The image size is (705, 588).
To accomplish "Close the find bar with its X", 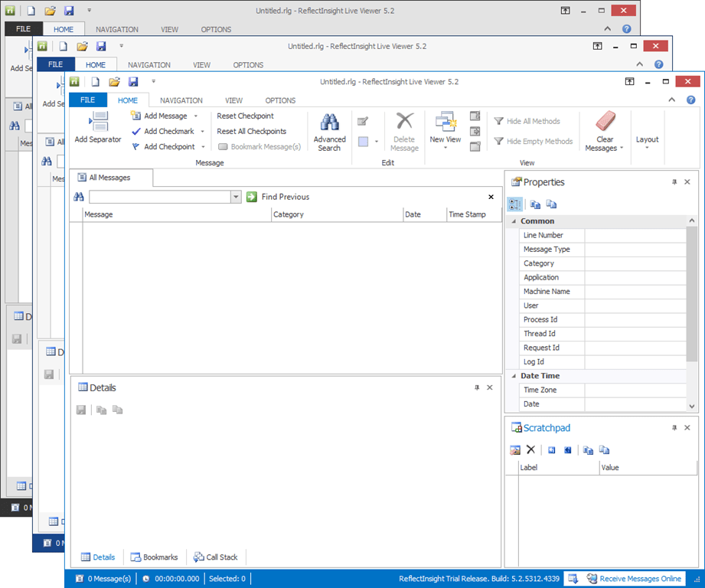I will (491, 197).
